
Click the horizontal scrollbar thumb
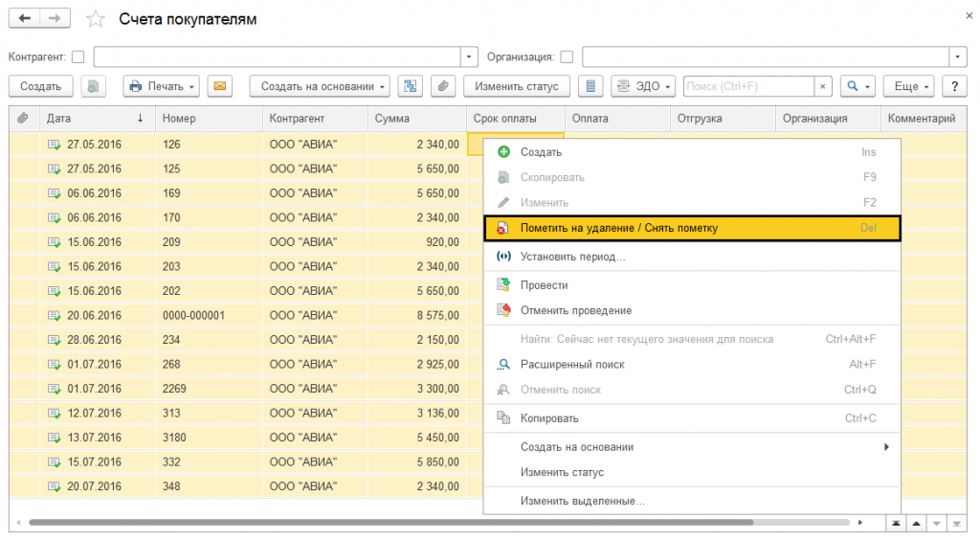click(x=390, y=523)
